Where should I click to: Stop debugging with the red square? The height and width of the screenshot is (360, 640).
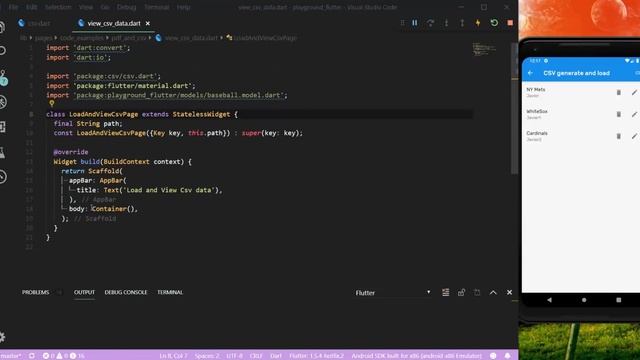[x=510, y=23]
